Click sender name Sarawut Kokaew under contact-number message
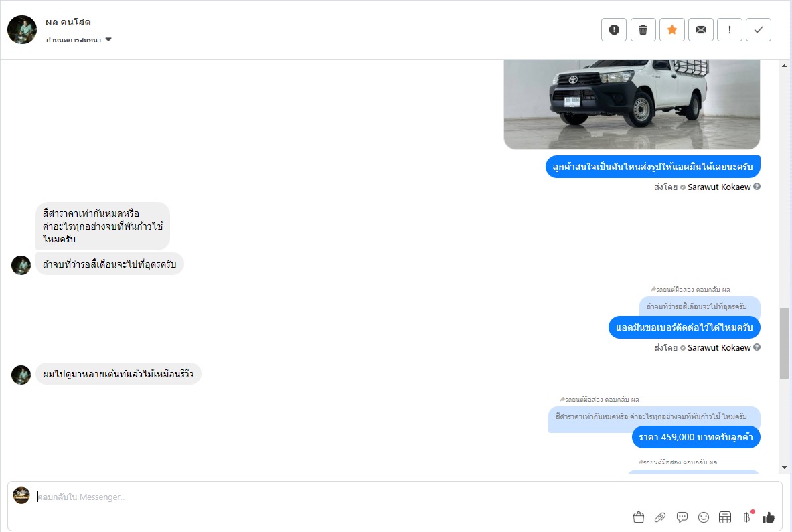The height and width of the screenshot is (532, 792). click(x=719, y=348)
